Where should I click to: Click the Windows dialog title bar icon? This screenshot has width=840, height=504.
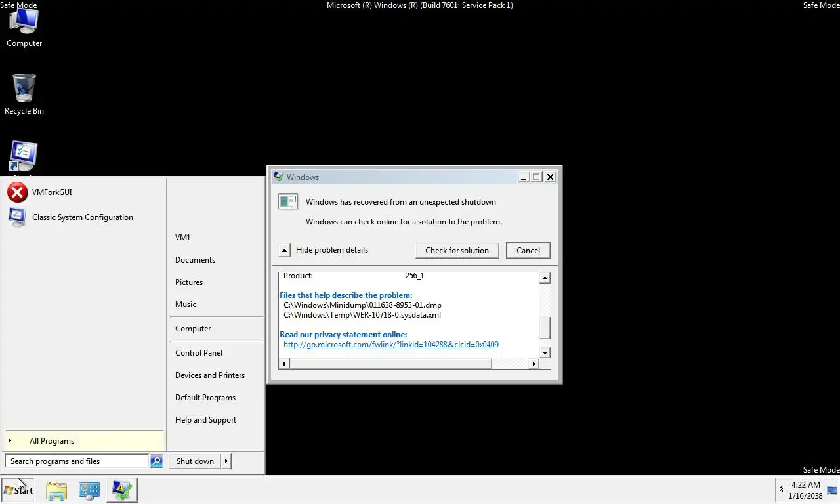(x=278, y=177)
